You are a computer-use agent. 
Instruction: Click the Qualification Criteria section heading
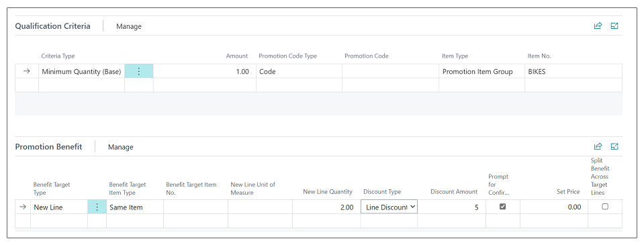tap(52, 26)
